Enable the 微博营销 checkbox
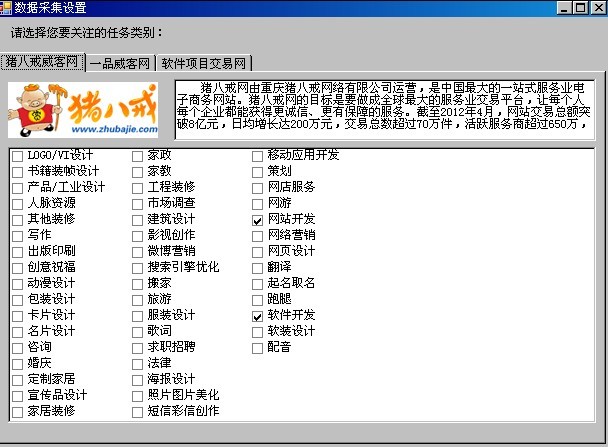 137,252
